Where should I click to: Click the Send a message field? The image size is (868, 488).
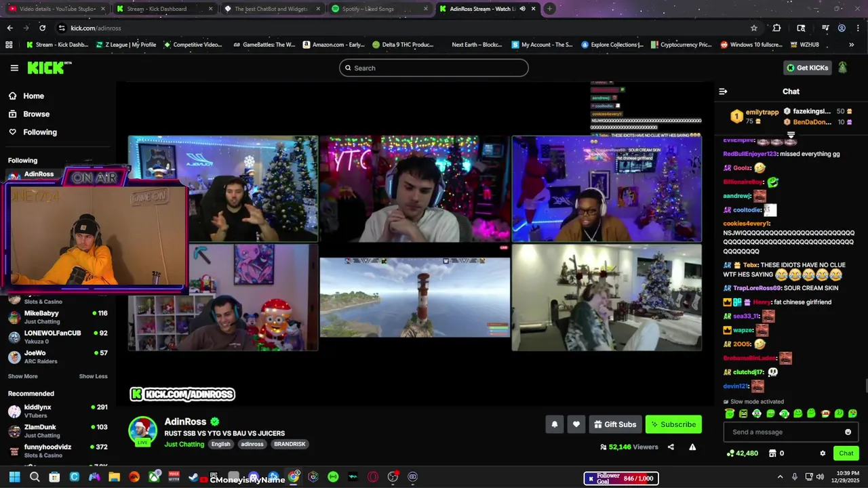point(791,432)
